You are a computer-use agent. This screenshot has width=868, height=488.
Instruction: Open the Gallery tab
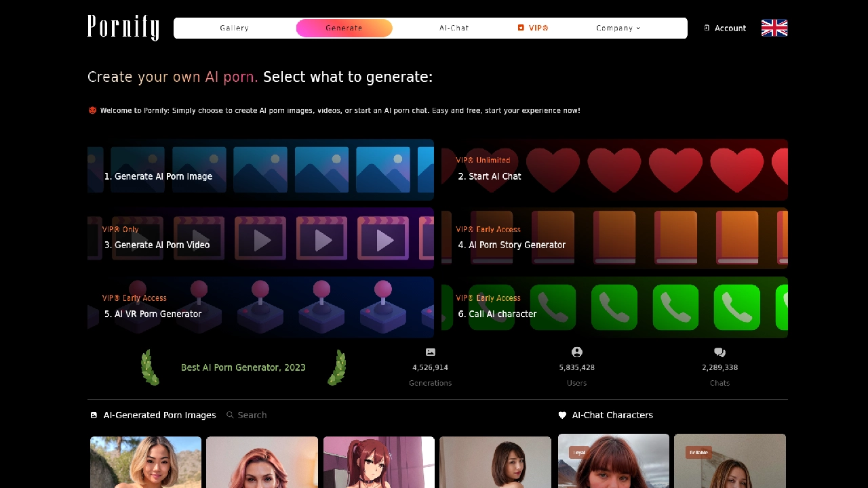(x=234, y=28)
